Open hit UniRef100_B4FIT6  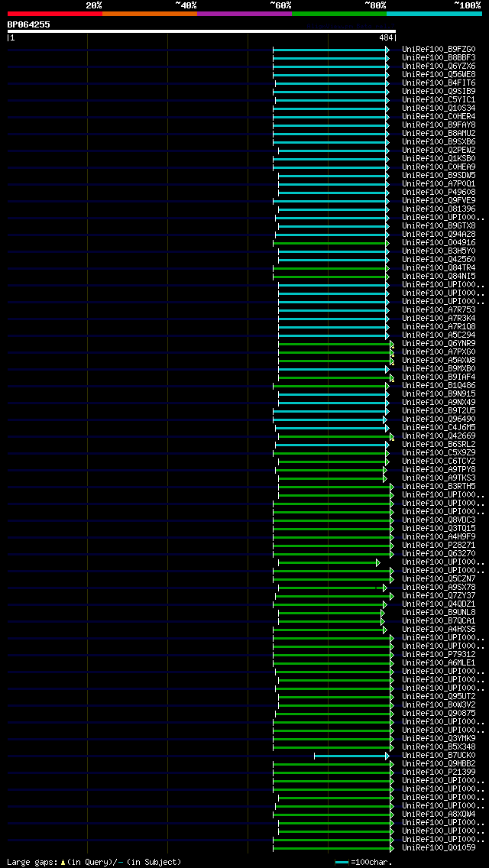point(439,83)
